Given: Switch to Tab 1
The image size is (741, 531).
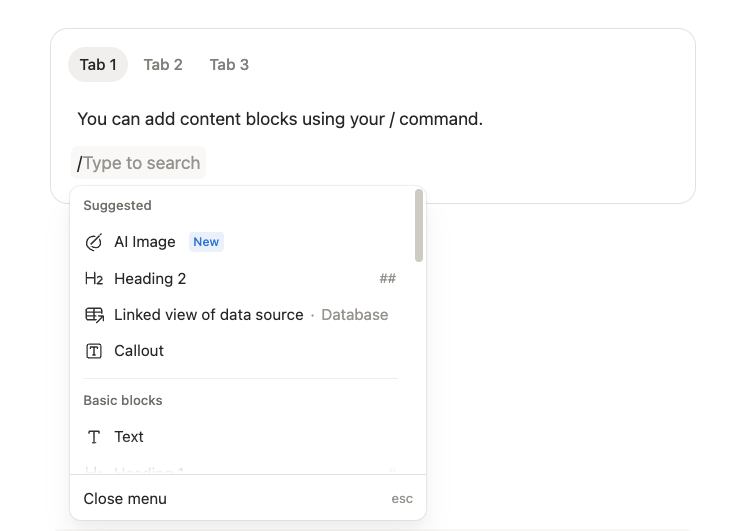Looking at the screenshot, I should 98,65.
